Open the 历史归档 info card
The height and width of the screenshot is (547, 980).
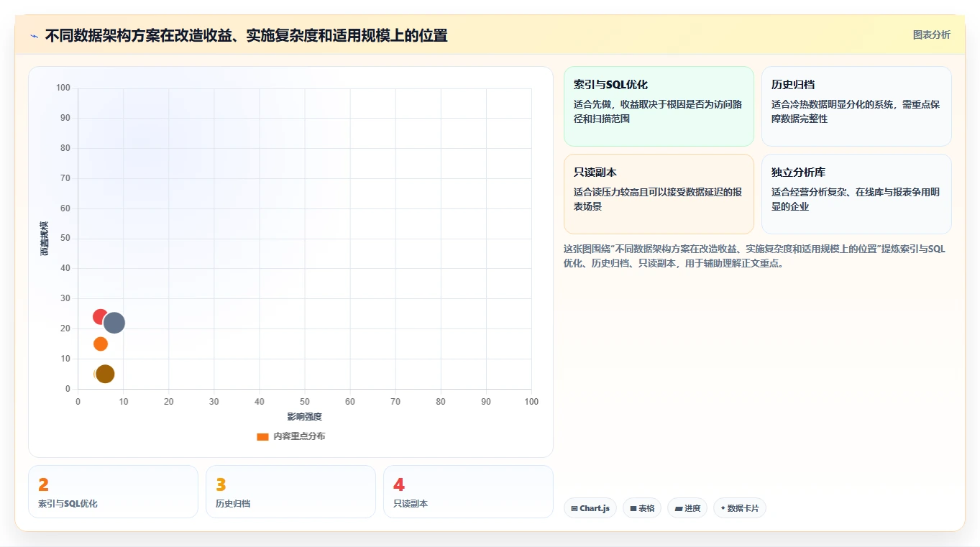click(x=856, y=106)
